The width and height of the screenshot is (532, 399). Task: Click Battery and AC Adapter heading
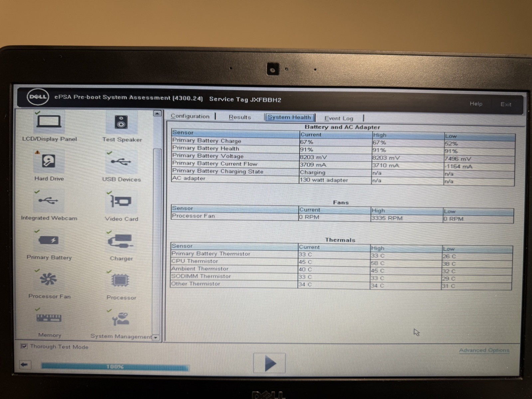pos(342,127)
